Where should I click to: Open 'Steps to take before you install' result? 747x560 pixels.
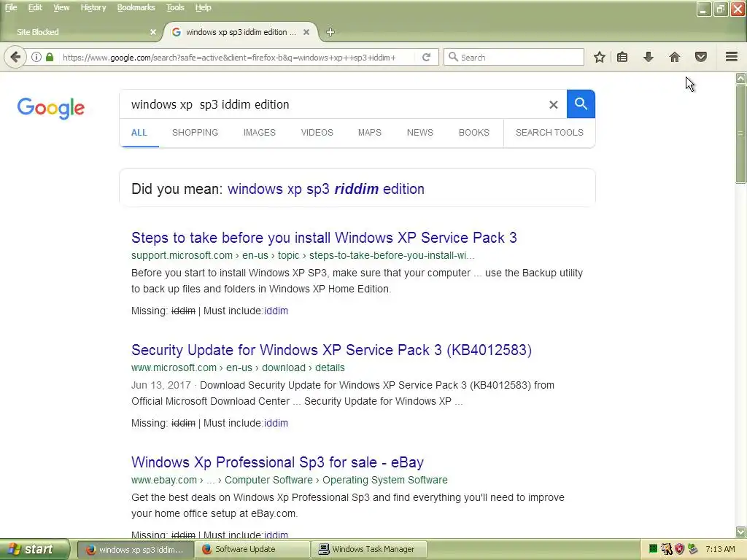click(x=324, y=238)
